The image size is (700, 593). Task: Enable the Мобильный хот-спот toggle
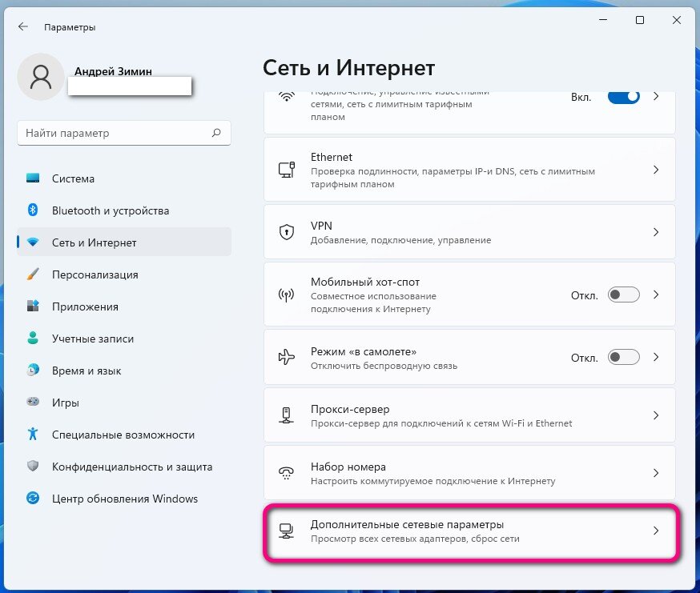624,294
